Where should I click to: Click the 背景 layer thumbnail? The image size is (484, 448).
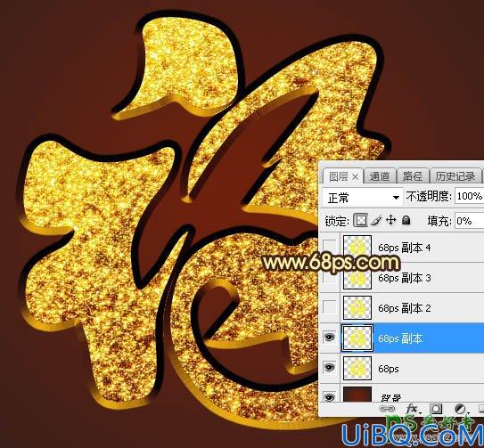(357, 394)
